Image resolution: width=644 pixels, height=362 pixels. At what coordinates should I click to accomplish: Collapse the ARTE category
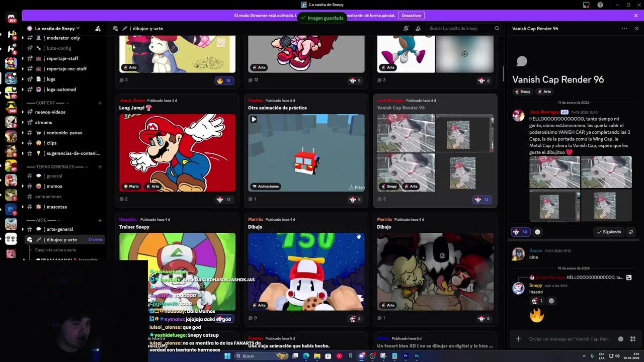point(44,220)
